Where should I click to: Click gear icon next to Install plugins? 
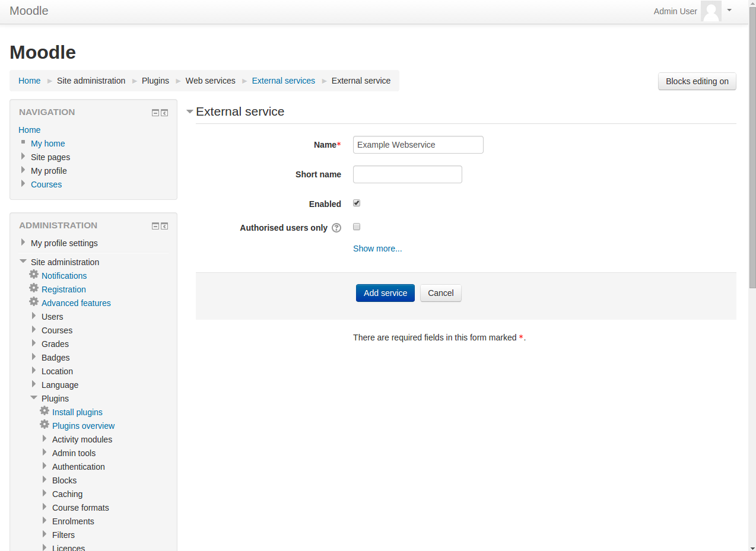click(45, 411)
